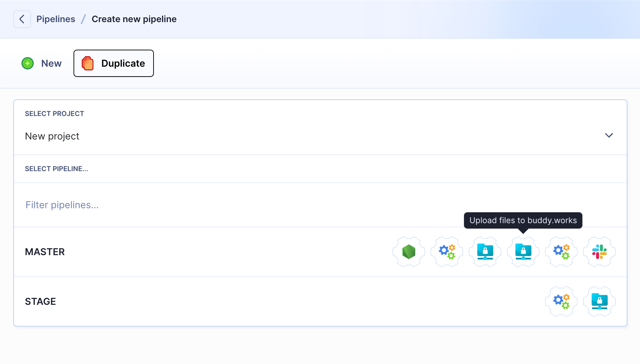
Task: Click first gears action icon in MASTER
Action: tap(447, 252)
